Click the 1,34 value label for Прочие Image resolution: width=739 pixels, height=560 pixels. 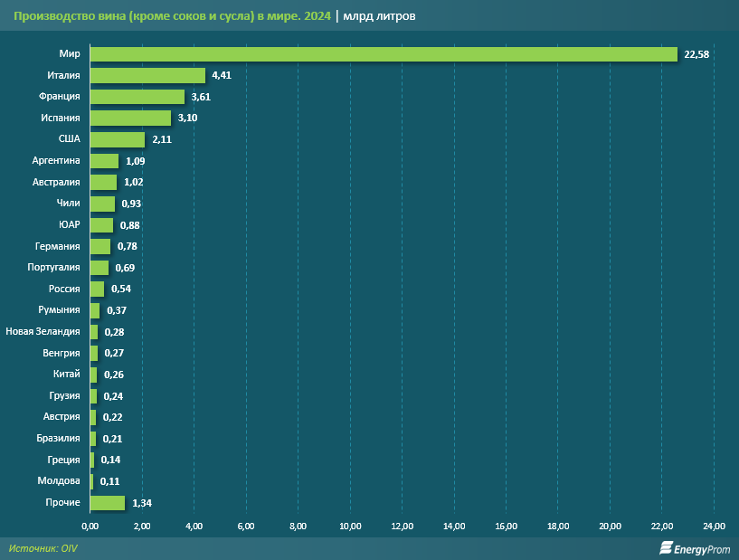(x=142, y=503)
